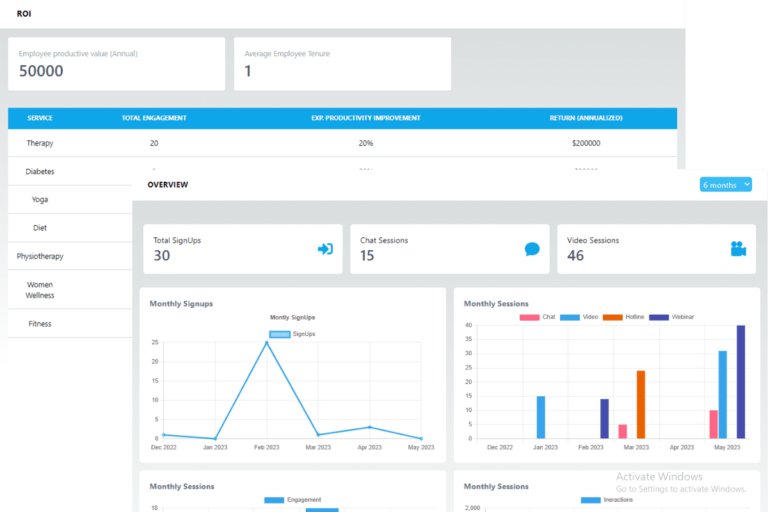Sort by the SERVICE column header
This screenshot has width=768, height=512.
pos(40,118)
